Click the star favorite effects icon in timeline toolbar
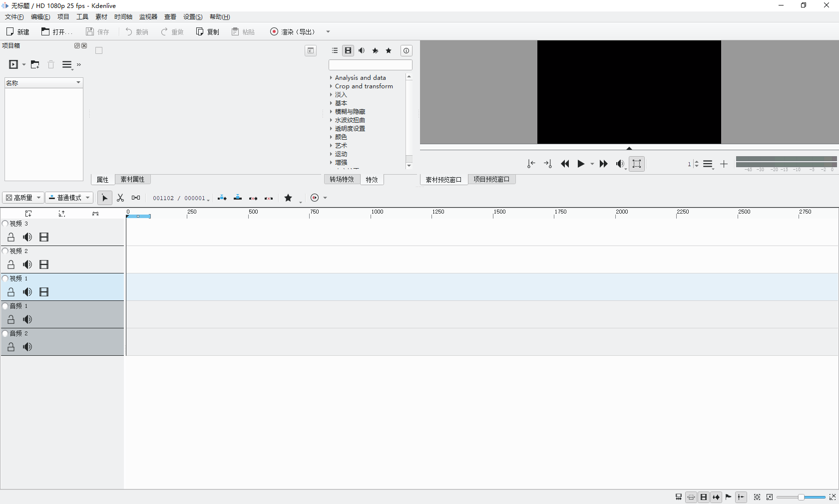 (x=288, y=198)
